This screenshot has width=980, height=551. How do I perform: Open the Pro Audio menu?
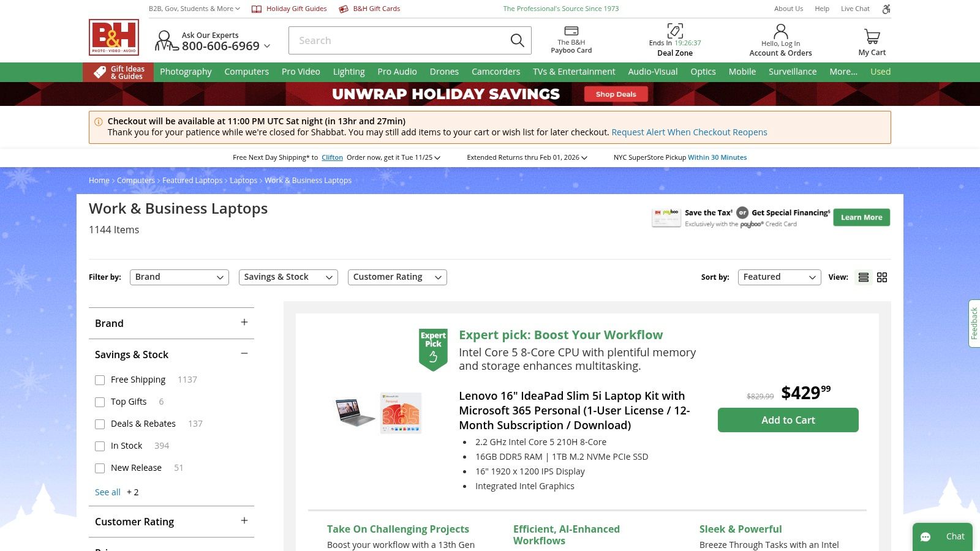[x=397, y=72]
